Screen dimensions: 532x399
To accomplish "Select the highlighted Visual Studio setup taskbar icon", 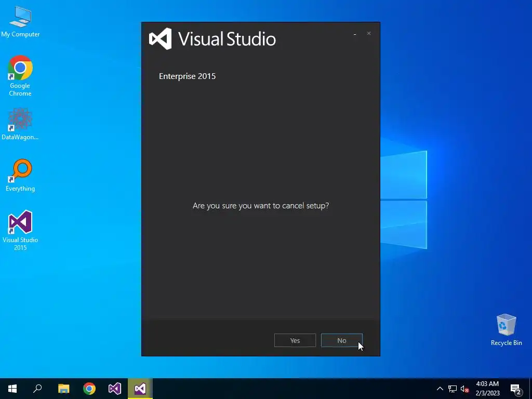I will pyautogui.click(x=140, y=389).
